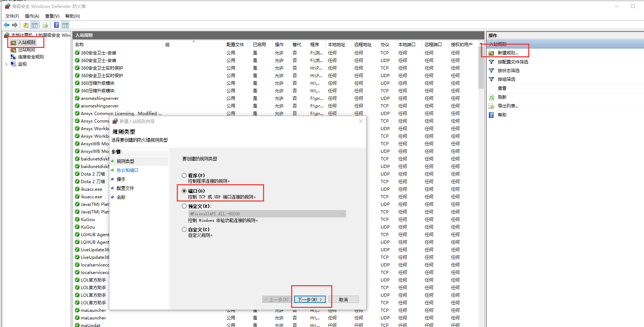The image size is (644, 327).
Task: Sort rules by 配置文件 column header
Action: (x=238, y=44)
